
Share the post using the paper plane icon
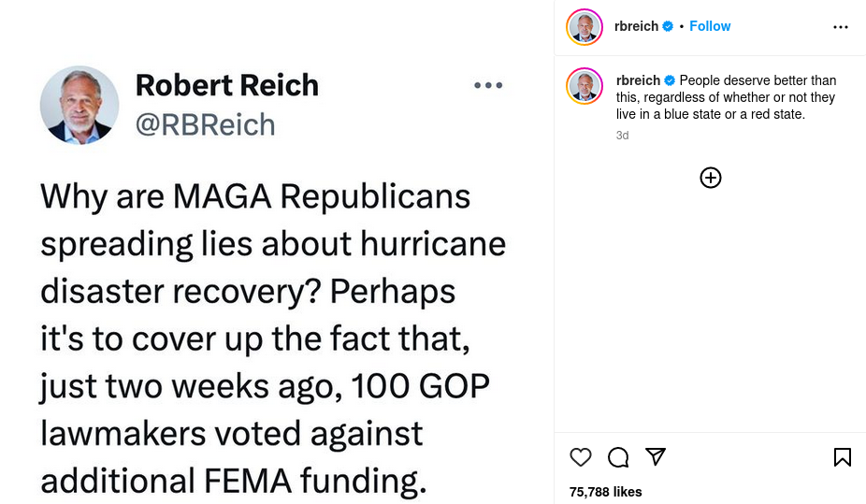coord(656,456)
